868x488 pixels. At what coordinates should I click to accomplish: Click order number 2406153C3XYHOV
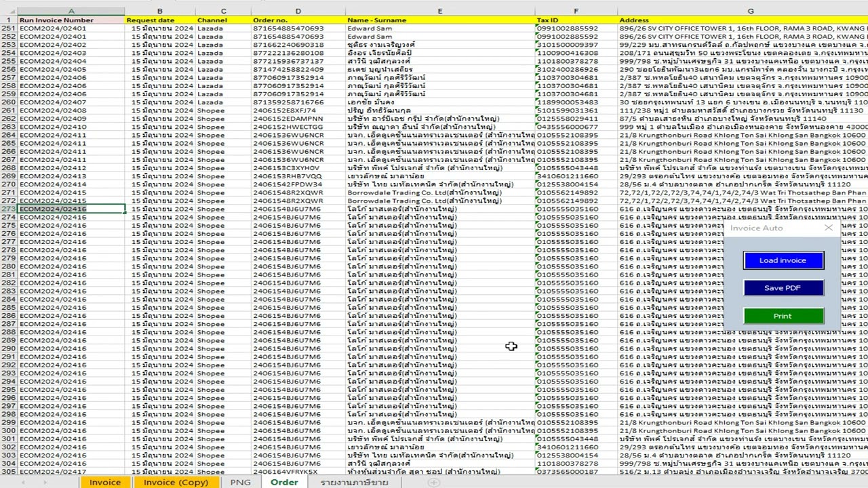pos(298,168)
